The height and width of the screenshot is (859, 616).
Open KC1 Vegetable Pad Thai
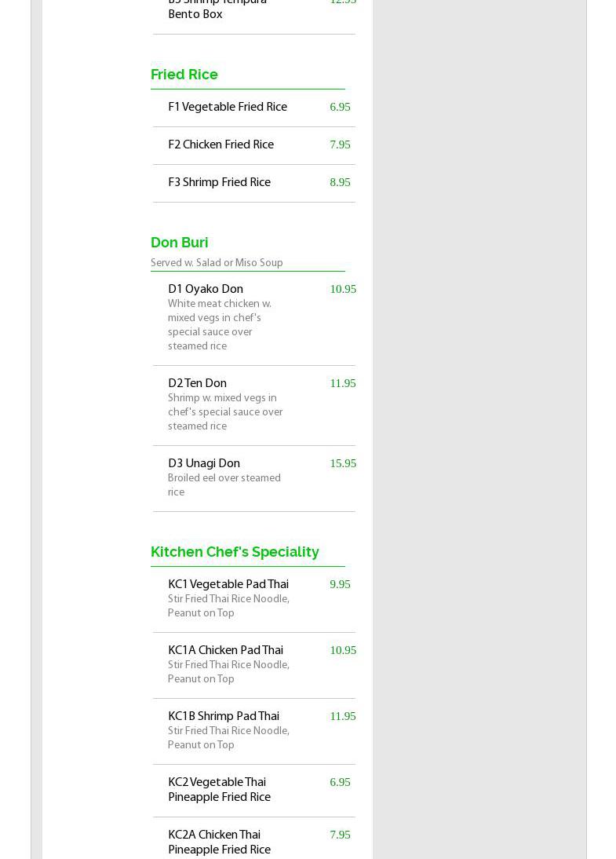pos(228,584)
